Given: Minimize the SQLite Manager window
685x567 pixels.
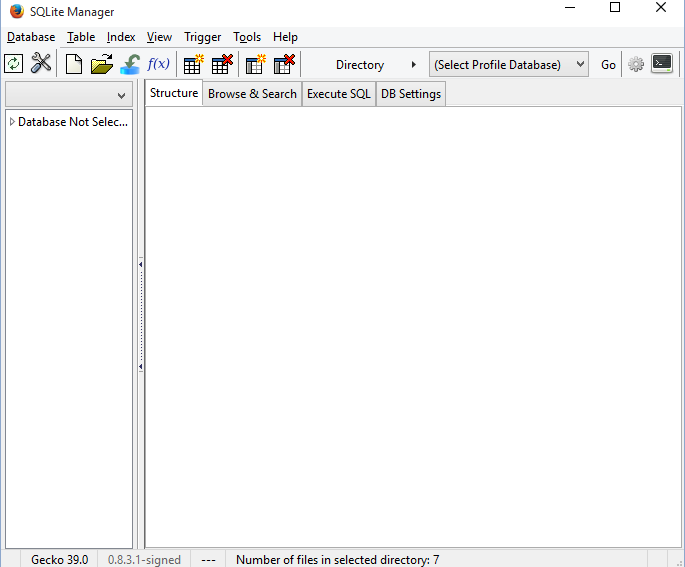Looking at the screenshot, I should 570,7.
